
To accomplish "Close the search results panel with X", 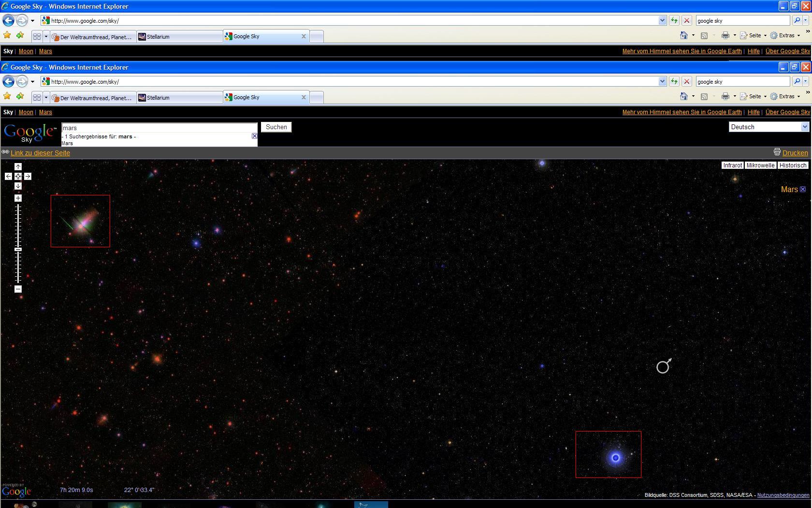I will coord(254,136).
